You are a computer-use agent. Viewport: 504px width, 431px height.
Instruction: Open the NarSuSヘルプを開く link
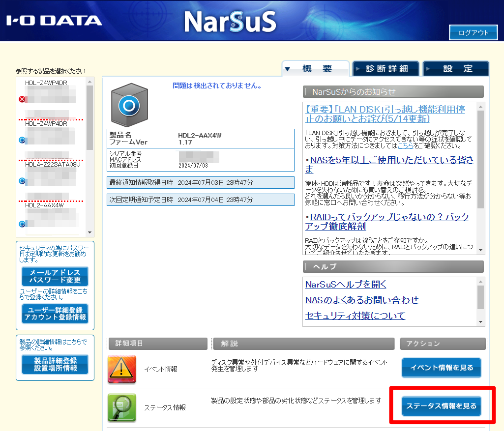pos(346,285)
